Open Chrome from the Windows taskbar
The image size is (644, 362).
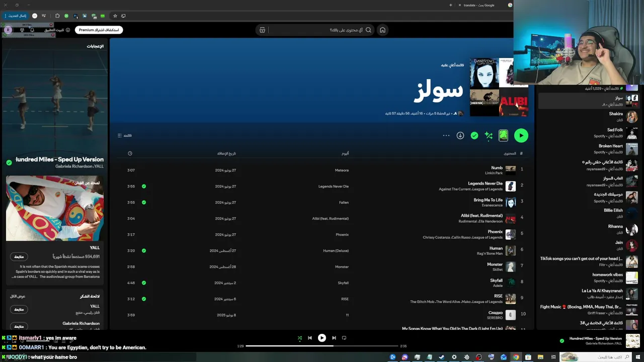click(516, 357)
